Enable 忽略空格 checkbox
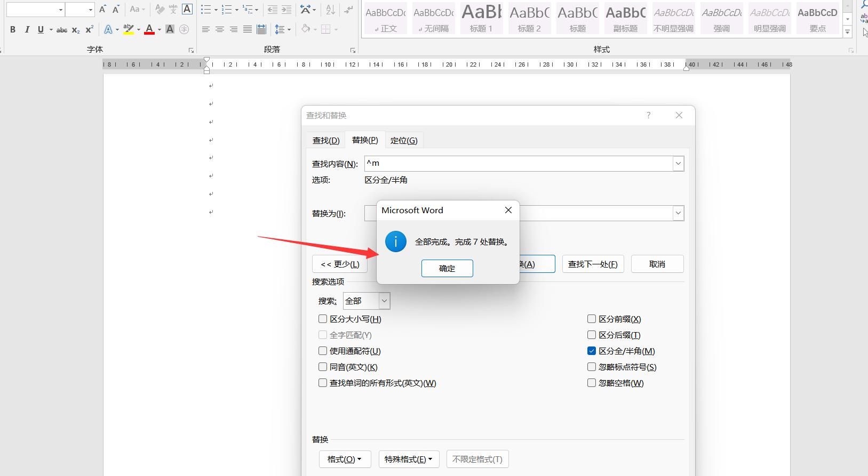Screen dimensions: 868x476 click(592, 383)
